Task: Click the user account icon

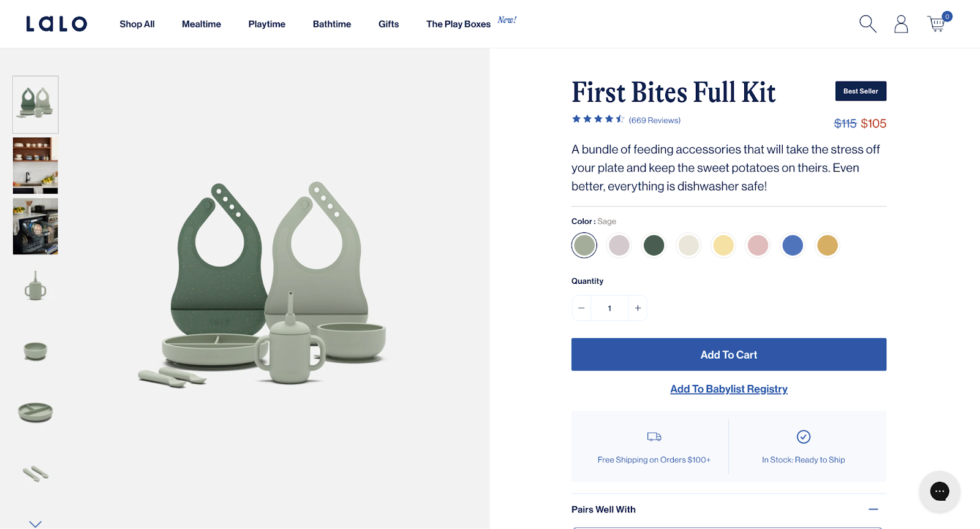Action: coord(901,24)
